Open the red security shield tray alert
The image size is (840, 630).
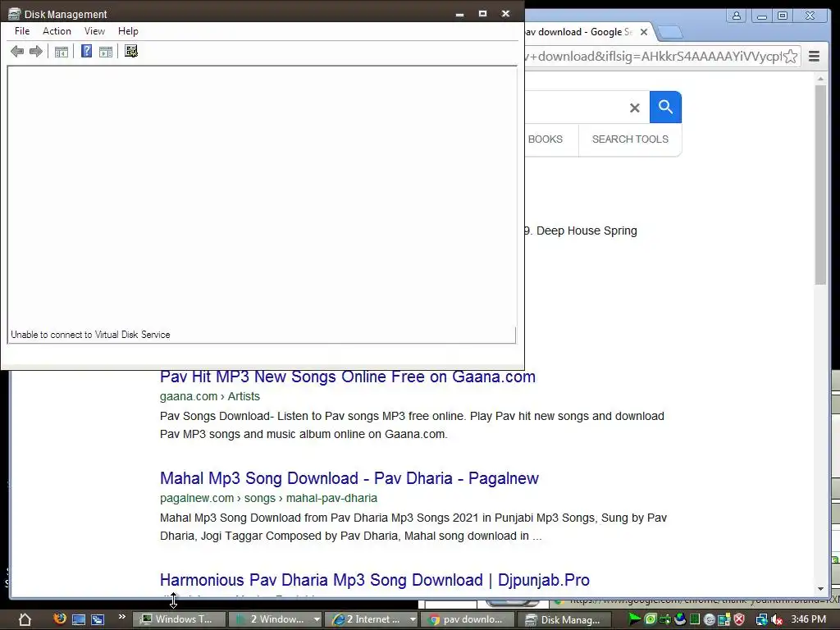pos(739,620)
